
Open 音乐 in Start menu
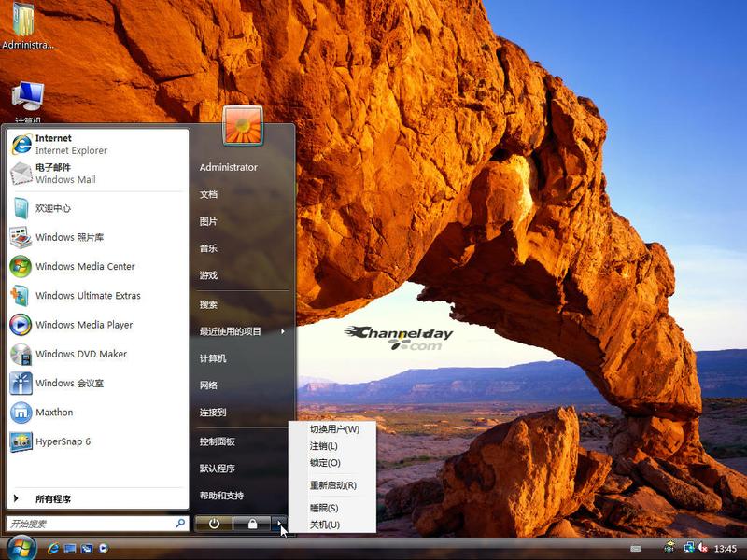243,248
